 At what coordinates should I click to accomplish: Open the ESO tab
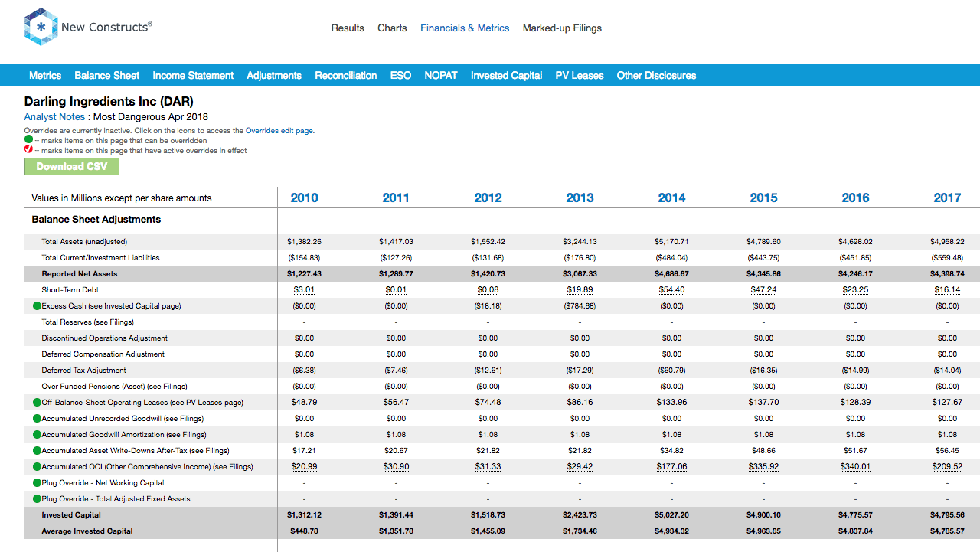400,75
